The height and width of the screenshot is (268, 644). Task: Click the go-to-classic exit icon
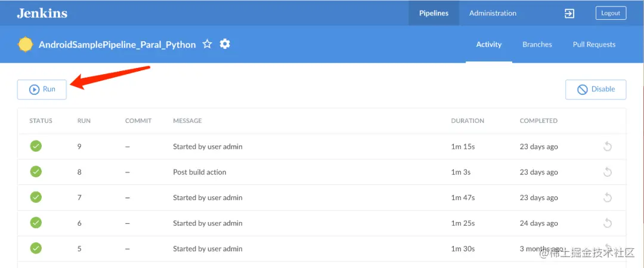point(569,13)
